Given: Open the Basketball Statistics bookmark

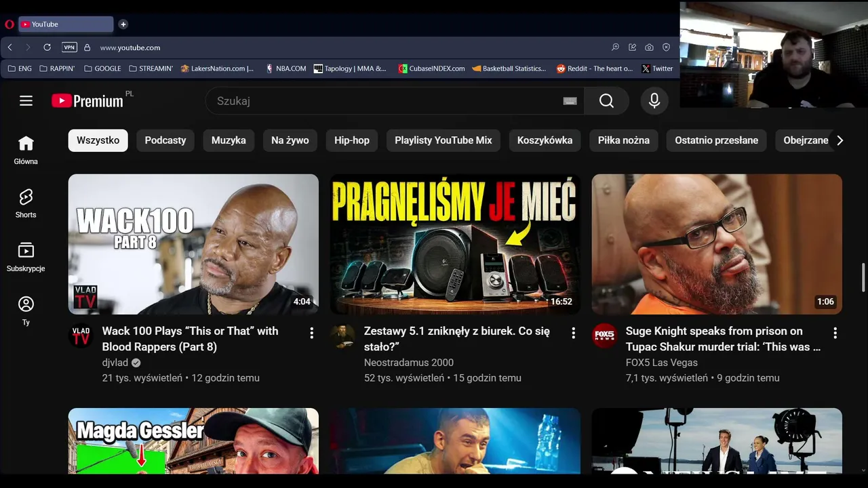Looking at the screenshot, I should pyautogui.click(x=509, y=68).
